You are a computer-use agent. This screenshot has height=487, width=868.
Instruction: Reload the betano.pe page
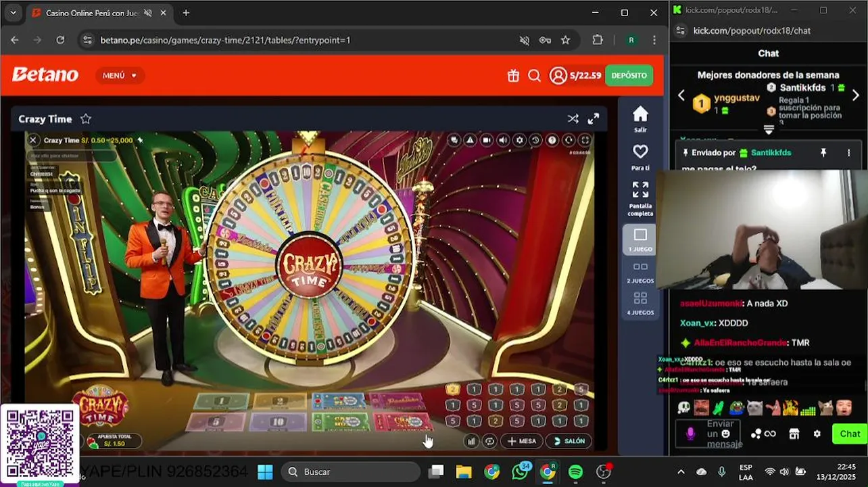(x=60, y=40)
